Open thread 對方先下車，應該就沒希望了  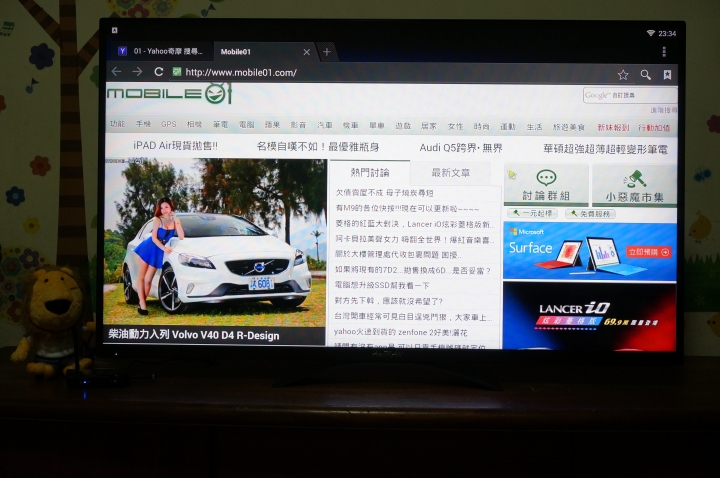[388, 301]
